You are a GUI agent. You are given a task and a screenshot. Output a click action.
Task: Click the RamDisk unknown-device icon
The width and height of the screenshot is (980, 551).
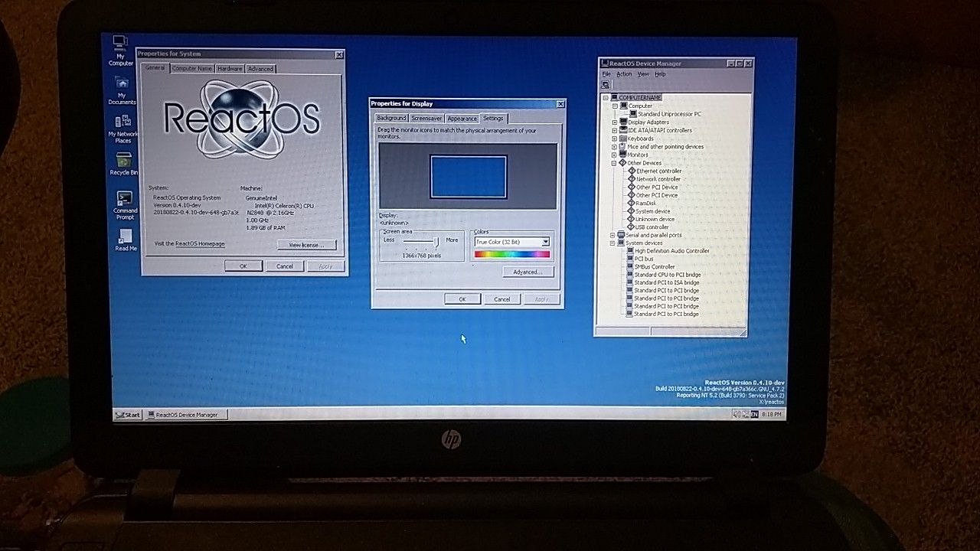631,203
